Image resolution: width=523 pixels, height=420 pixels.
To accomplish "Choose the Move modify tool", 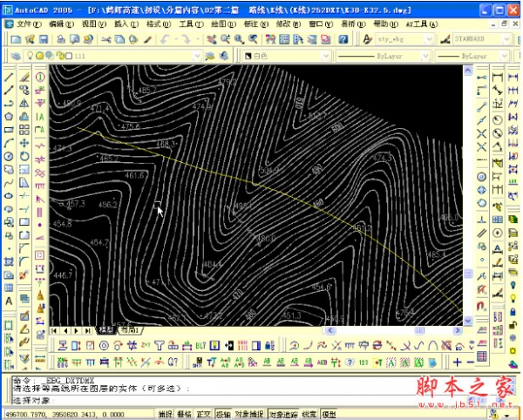I will click(x=24, y=143).
